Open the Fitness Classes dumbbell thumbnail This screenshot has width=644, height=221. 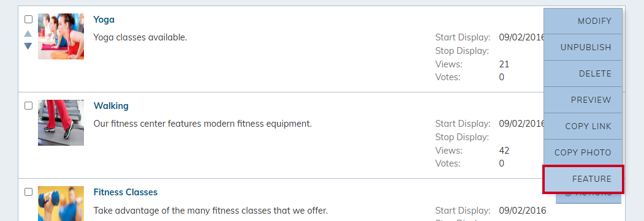point(61,203)
